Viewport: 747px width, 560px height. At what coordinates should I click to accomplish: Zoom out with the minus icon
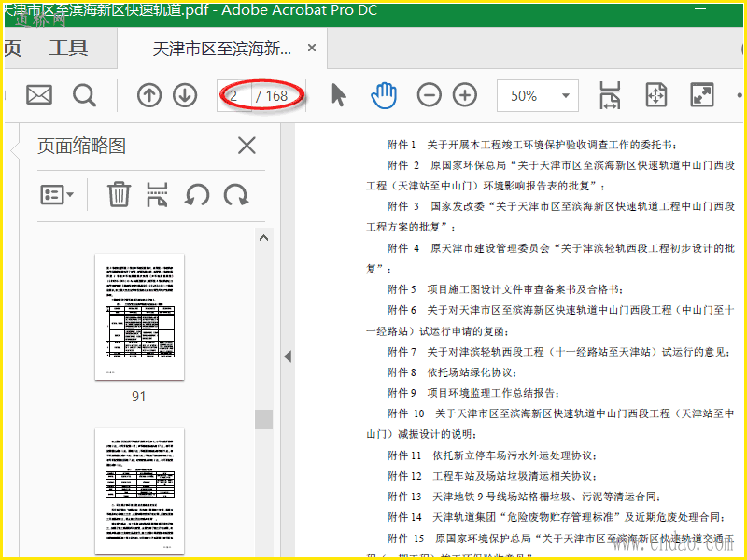429,95
